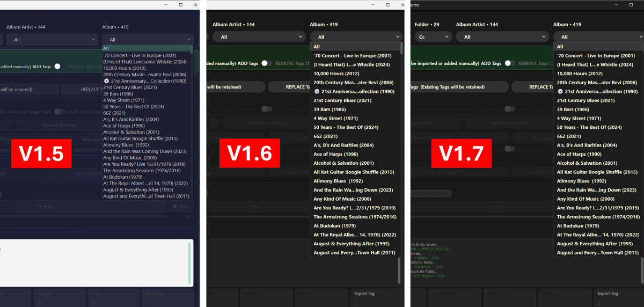Click the ROONALBUMTAG button in V1.5 window

point(59,126)
